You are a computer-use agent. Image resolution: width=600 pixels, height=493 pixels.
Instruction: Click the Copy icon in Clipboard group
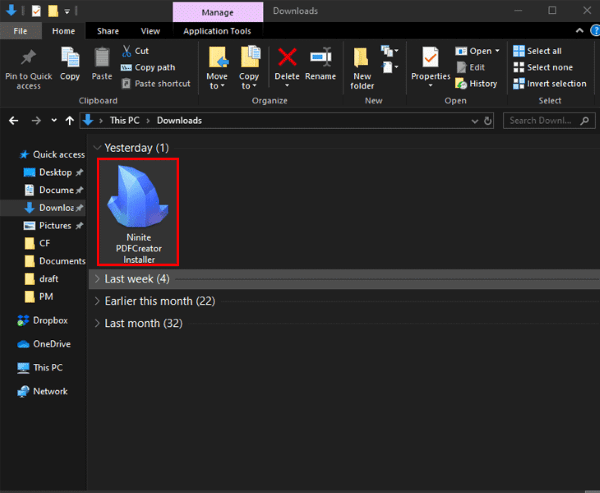click(70, 58)
